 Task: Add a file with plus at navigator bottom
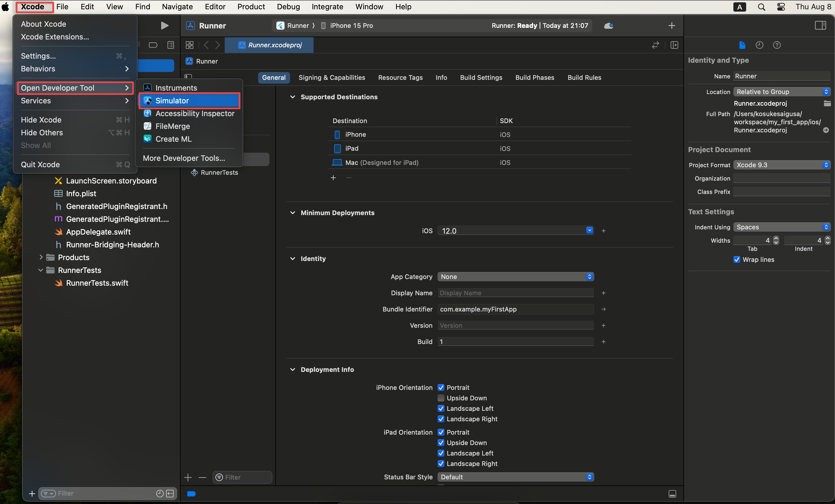click(32, 494)
